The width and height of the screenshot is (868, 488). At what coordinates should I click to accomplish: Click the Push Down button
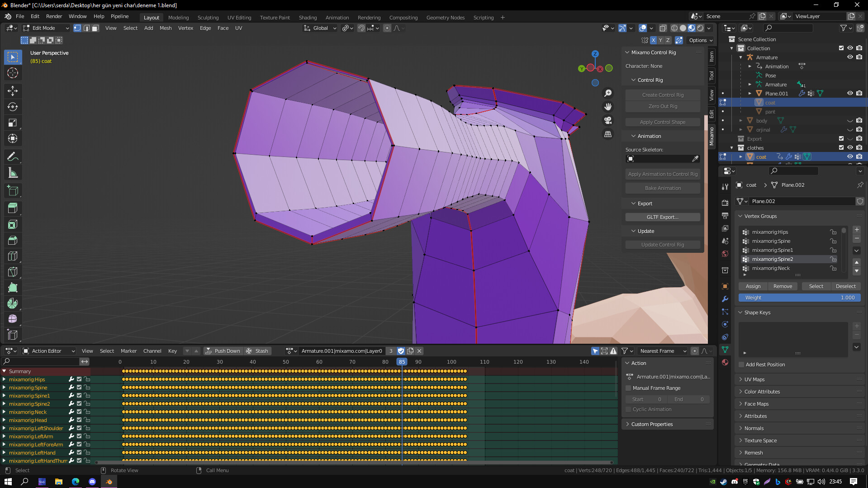point(223,351)
